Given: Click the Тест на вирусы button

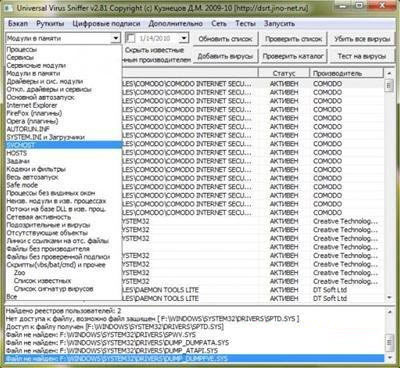Looking at the screenshot, I should pyautogui.click(x=362, y=56).
